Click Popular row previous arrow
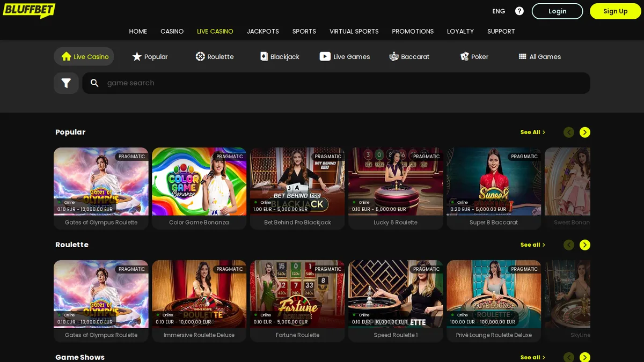The height and width of the screenshot is (362, 644). coord(569,132)
